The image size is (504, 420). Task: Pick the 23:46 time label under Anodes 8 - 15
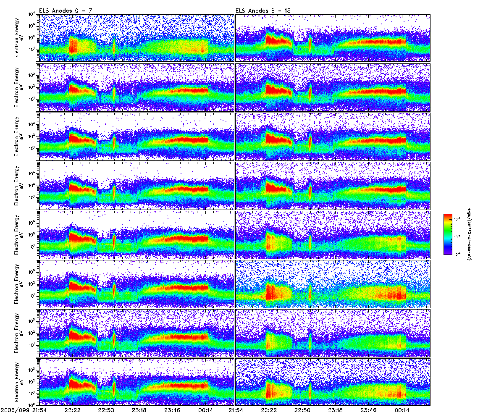pos(368,409)
